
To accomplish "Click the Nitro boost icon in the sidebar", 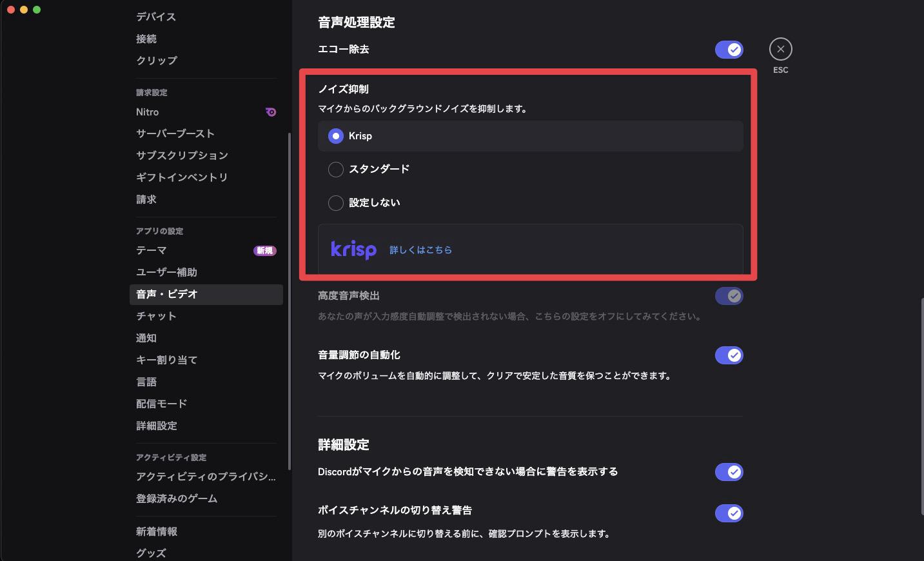I will point(271,112).
